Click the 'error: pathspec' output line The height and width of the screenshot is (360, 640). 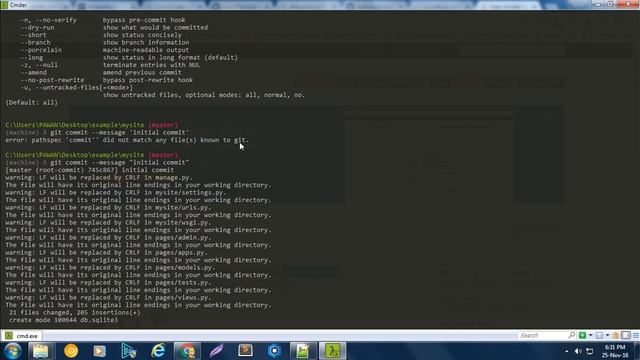[x=127, y=140]
